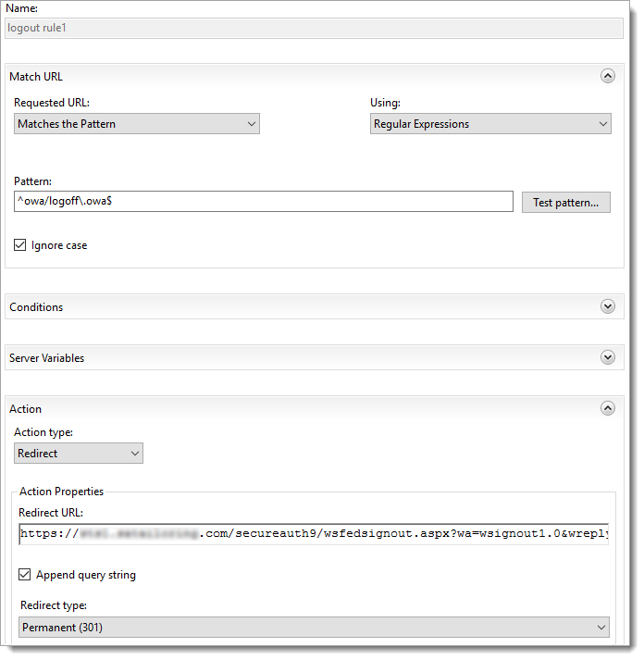
Task: Enable or disable Ignore case checkbox
Action: [x=20, y=245]
